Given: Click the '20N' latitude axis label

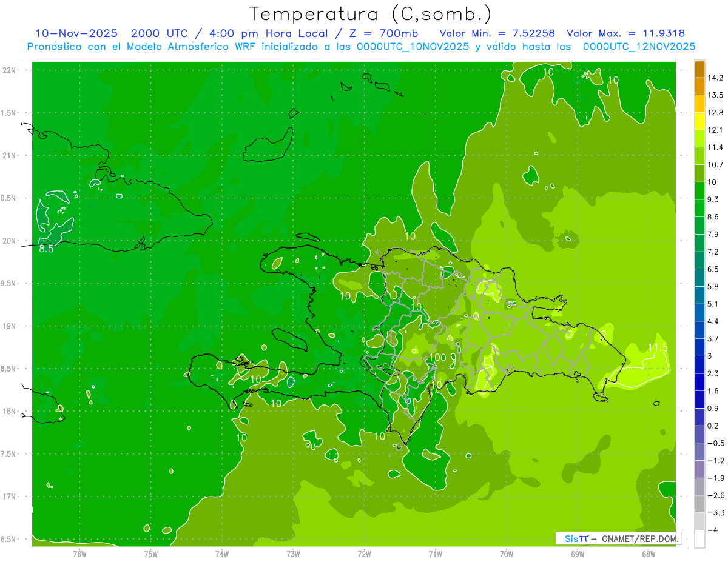Looking at the screenshot, I should (x=10, y=241).
